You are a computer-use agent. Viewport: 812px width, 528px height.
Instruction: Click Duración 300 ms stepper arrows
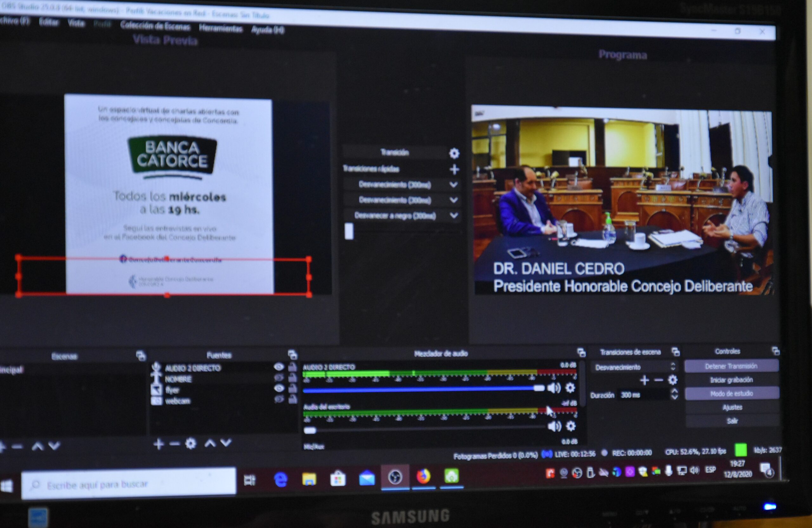tap(675, 394)
